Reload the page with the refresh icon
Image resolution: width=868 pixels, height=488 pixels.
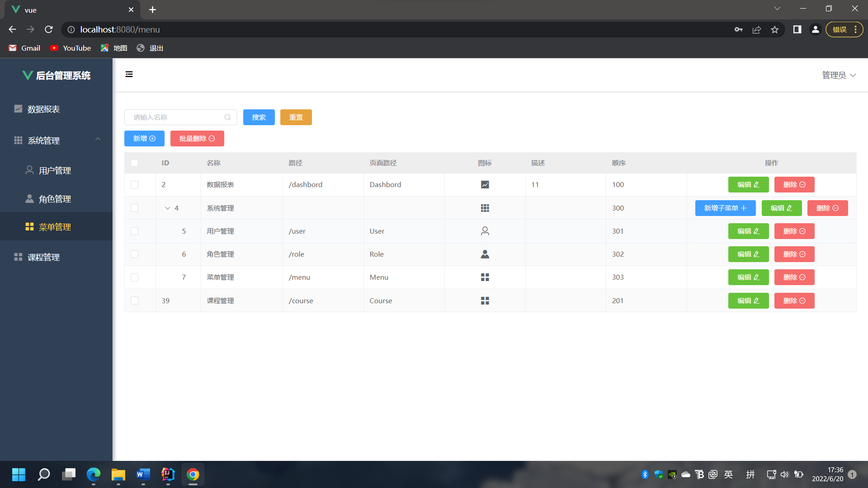pos(49,29)
